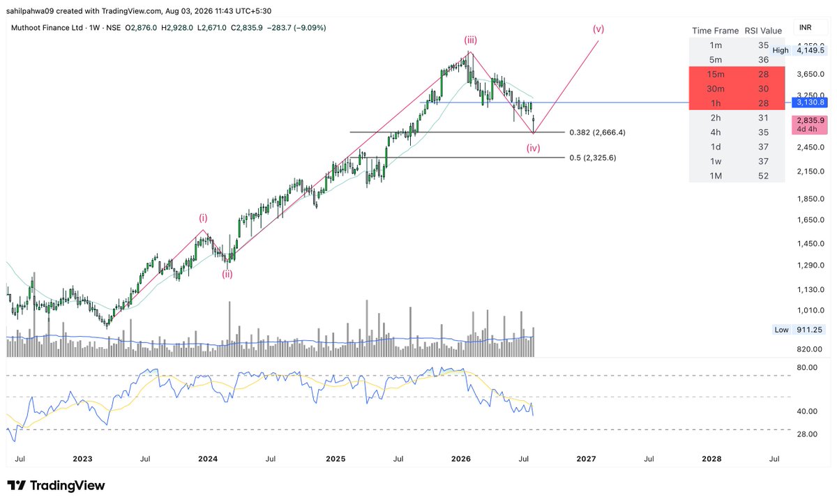Click 1,010.0 on the price axis

(x=810, y=311)
